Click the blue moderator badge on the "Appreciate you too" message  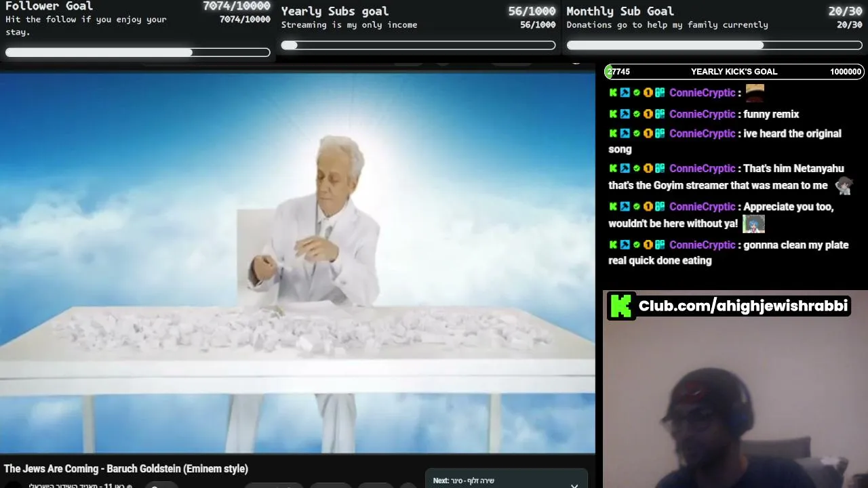[625, 207]
